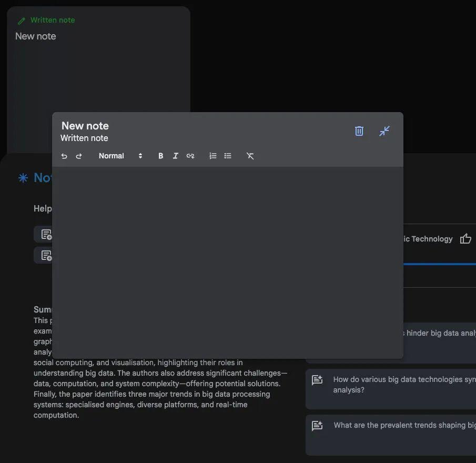Toggle bold formatting
Screen dimensions: 476x463
[160, 156]
